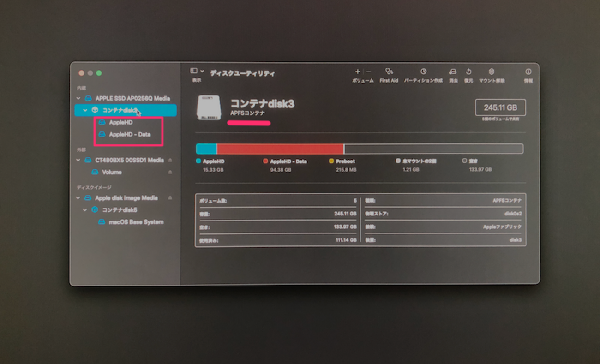Collapse the Apple disk image Media chevron
600x364 pixels.
(79, 198)
